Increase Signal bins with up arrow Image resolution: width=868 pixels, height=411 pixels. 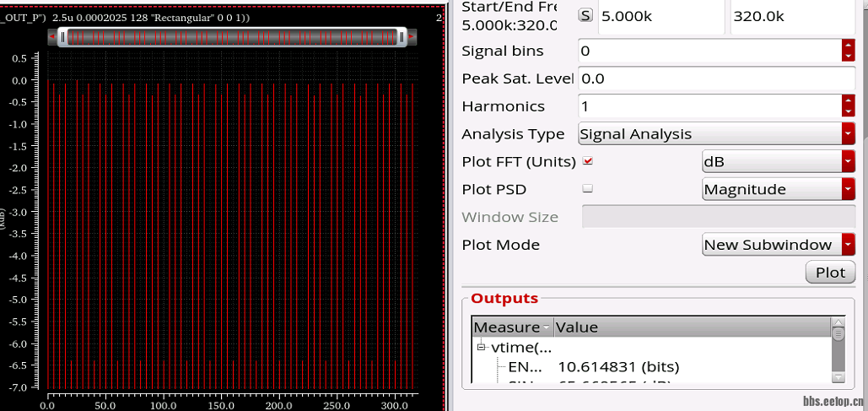pos(849,46)
